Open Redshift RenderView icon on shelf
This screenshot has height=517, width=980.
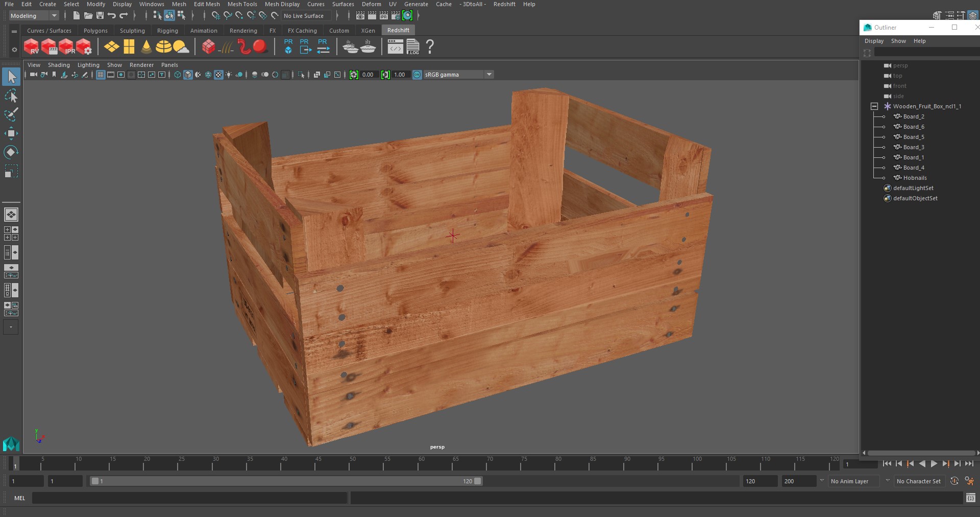32,47
